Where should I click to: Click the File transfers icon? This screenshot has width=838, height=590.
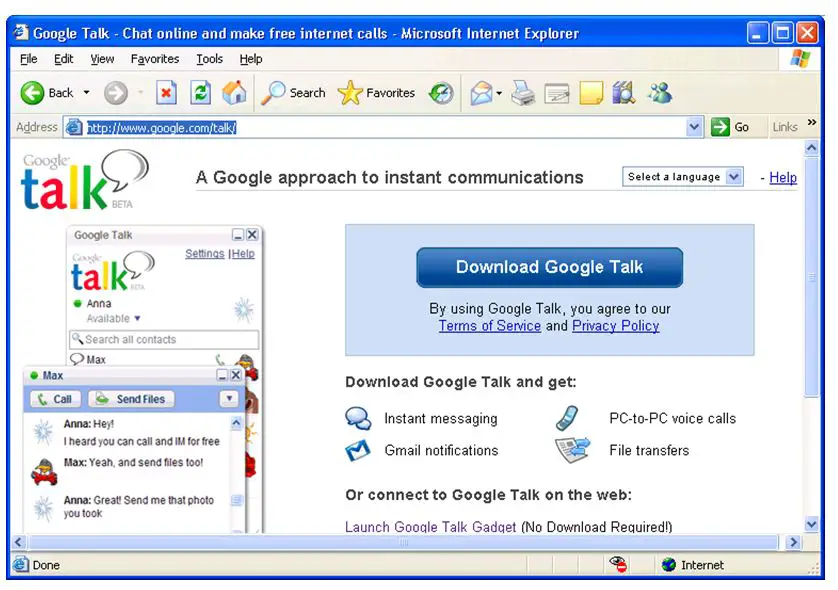pos(572,450)
